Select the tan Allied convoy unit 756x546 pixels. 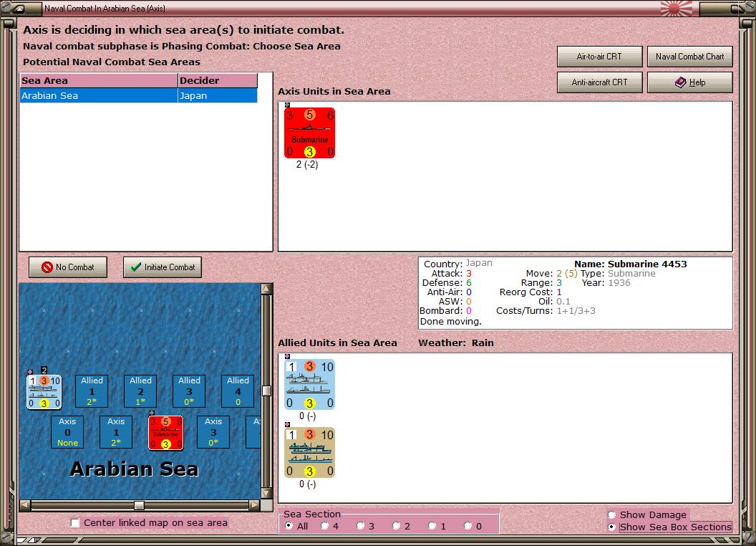(x=309, y=452)
